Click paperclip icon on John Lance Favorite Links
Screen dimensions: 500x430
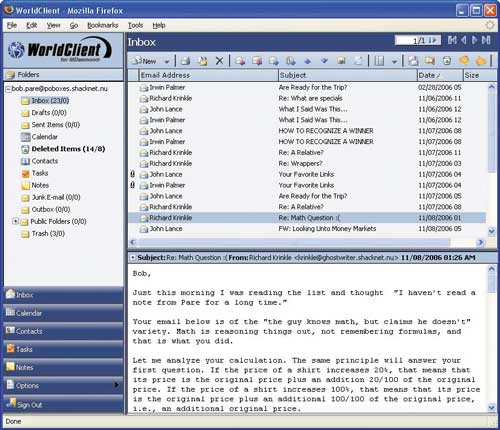click(x=132, y=174)
